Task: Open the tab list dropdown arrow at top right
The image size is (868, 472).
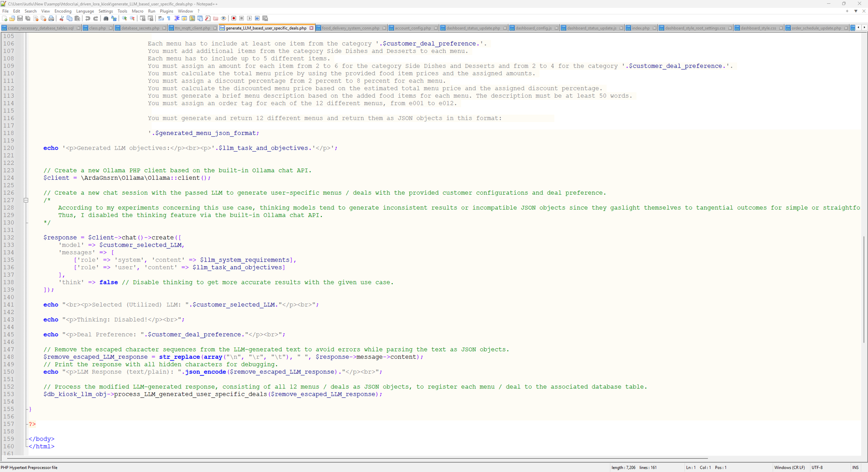Action: point(856,11)
